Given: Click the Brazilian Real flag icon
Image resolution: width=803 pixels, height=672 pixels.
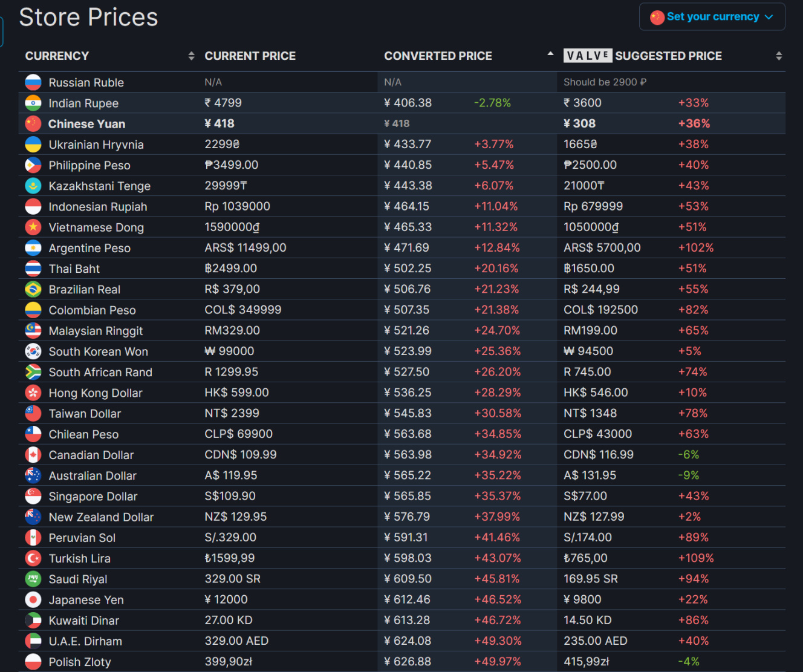Looking at the screenshot, I should pyautogui.click(x=33, y=289).
